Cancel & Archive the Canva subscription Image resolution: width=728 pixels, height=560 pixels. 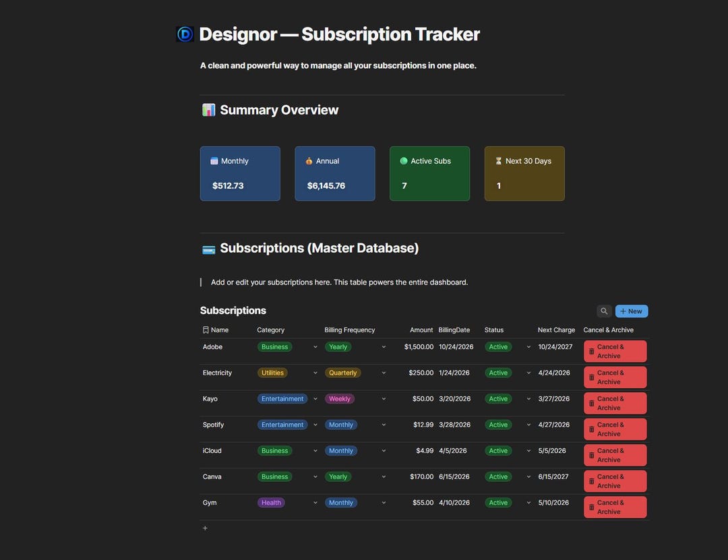coord(615,482)
